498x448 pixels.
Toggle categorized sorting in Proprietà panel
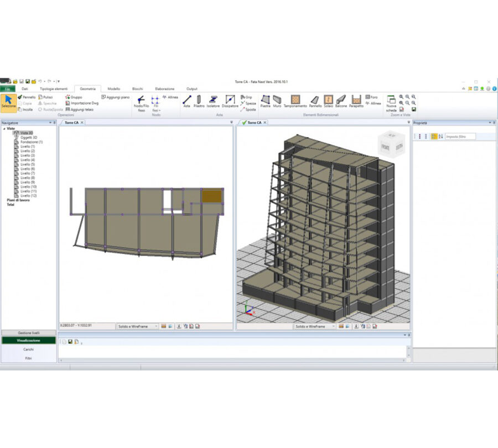434,136
